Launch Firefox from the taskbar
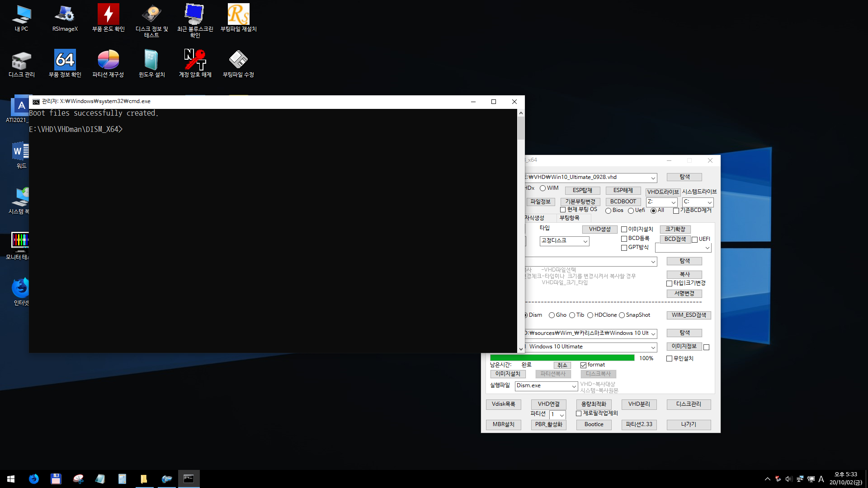Image resolution: width=868 pixels, height=488 pixels. 34,479
